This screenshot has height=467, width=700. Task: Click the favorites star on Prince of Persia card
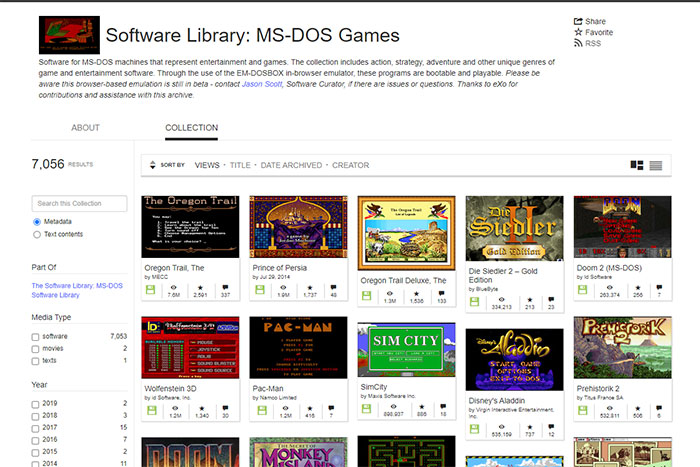310,288
